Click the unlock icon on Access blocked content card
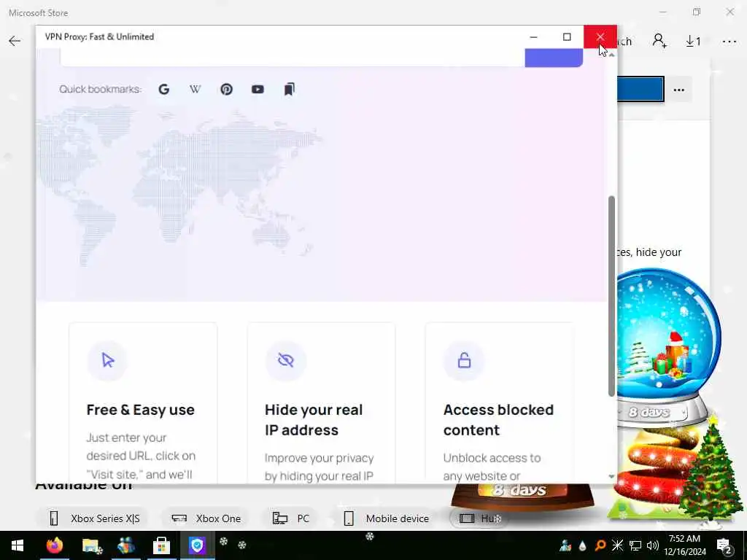 pos(464,360)
